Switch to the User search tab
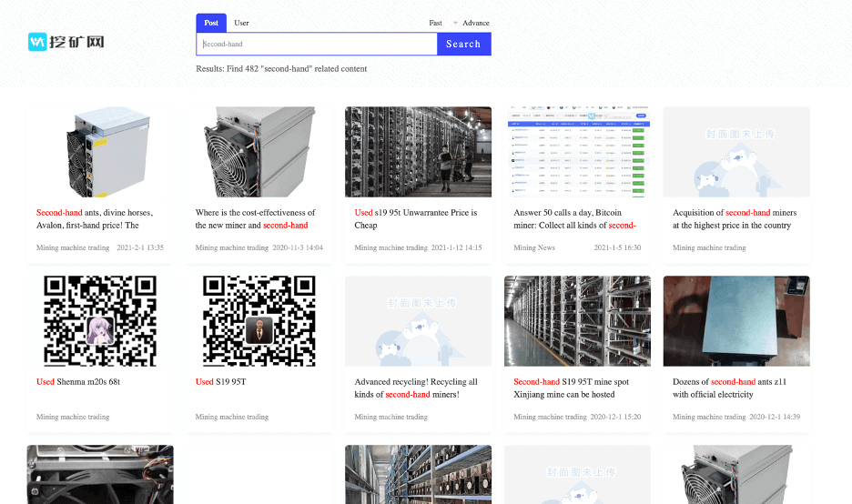The width and height of the screenshot is (852, 504). [x=241, y=23]
